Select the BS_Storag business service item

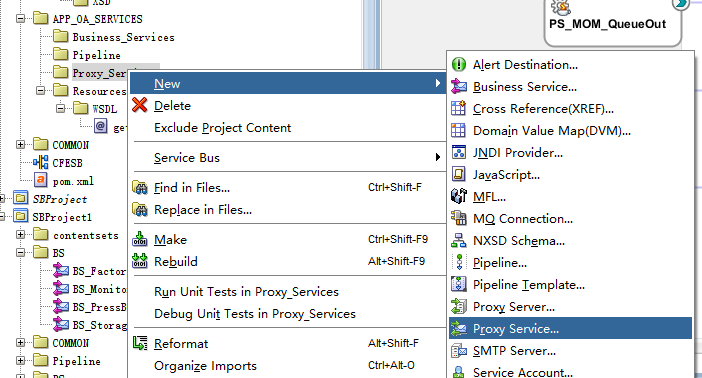tap(99, 325)
